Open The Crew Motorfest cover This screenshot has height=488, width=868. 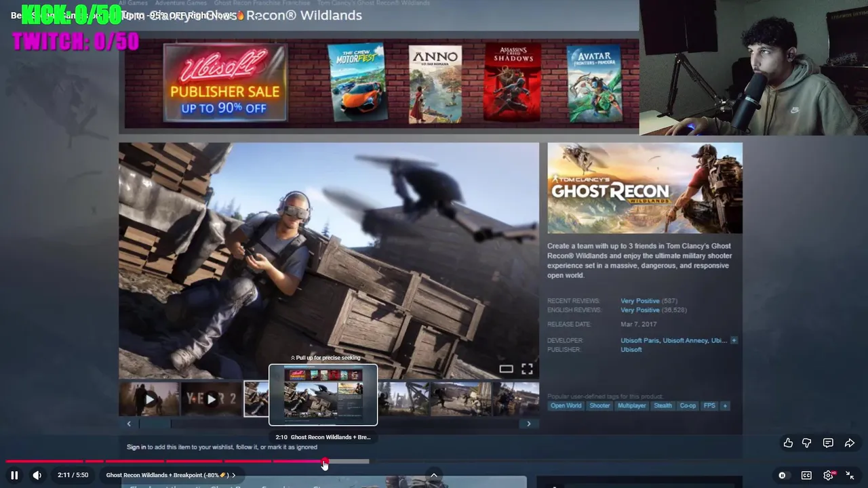(x=357, y=83)
